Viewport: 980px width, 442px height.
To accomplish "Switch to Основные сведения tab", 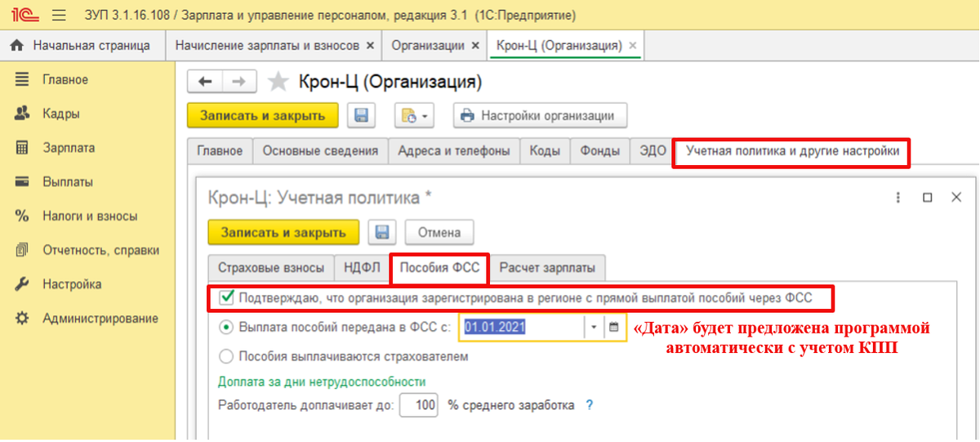I will [320, 151].
